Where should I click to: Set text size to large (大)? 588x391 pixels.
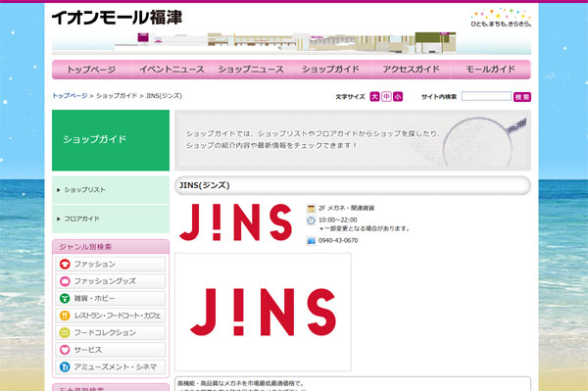374,97
